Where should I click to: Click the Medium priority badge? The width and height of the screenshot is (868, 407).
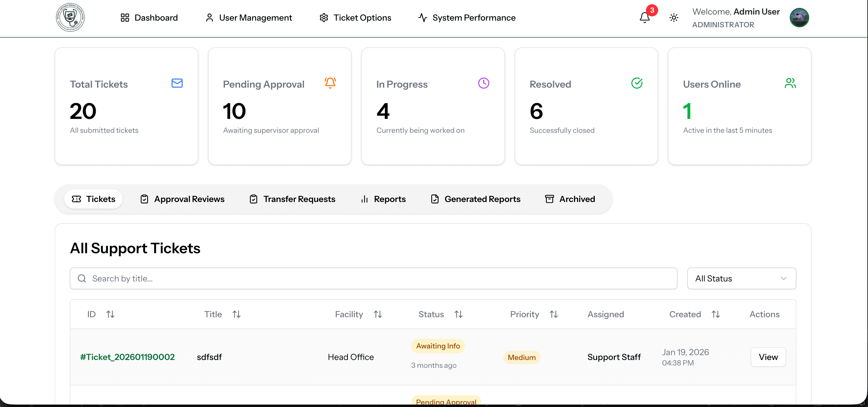[x=522, y=358]
